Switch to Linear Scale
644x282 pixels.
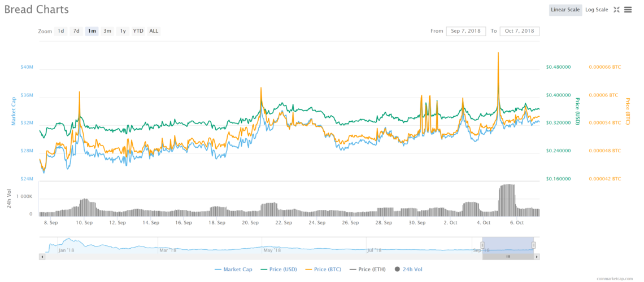[565, 10]
